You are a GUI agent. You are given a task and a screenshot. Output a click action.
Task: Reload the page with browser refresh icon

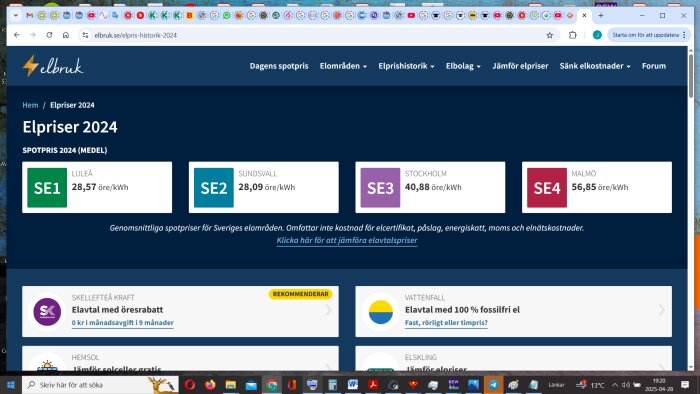pyautogui.click(x=49, y=35)
